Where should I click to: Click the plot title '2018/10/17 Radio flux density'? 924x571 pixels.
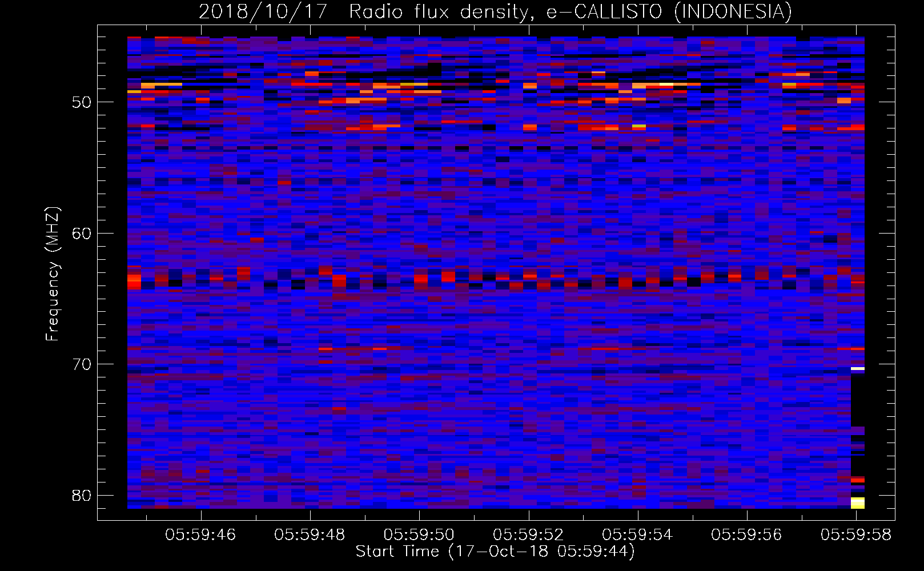pos(363,11)
